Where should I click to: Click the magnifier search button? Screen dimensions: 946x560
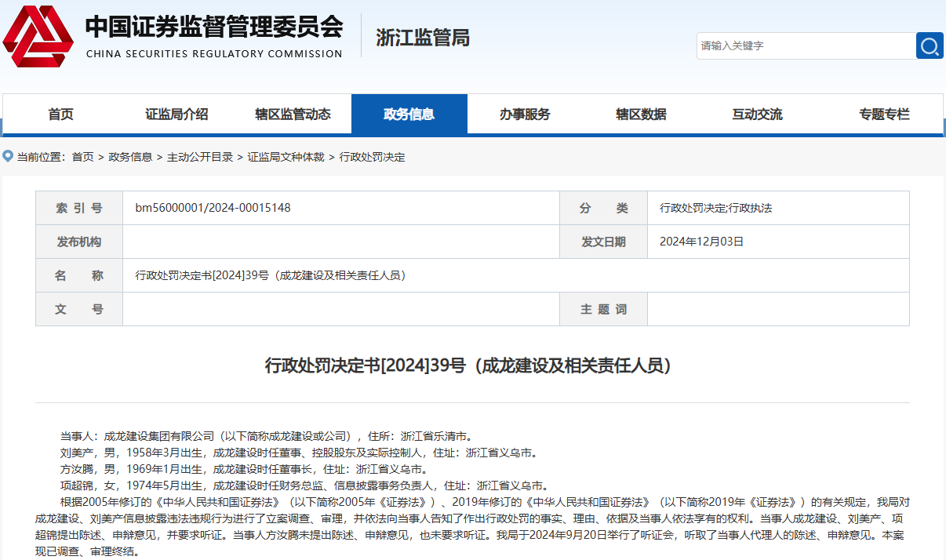[x=930, y=45]
